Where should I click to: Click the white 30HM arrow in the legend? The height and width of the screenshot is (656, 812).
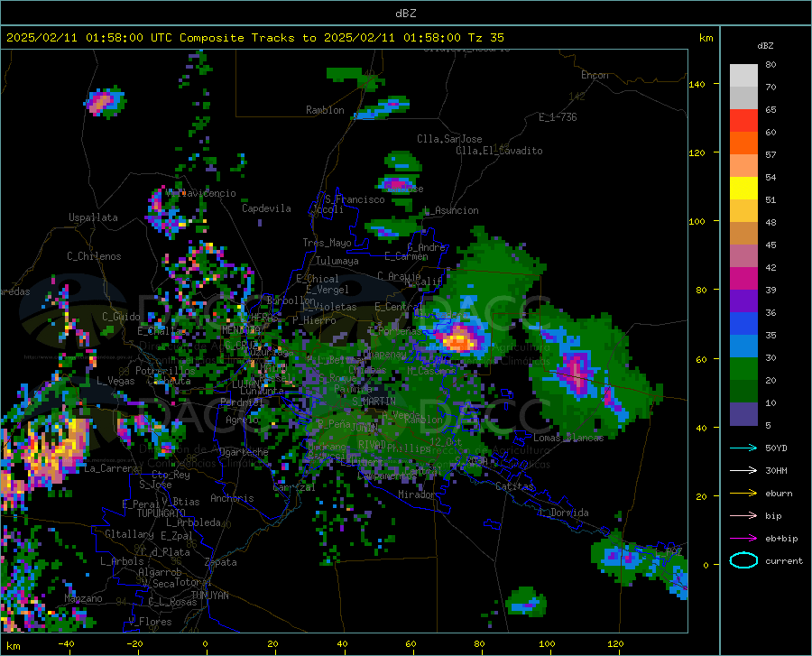coord(743,471)
